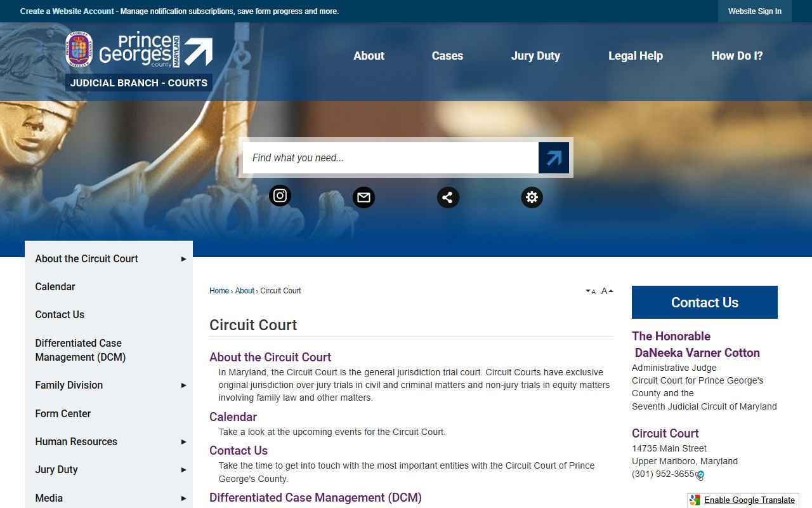Click the Circuit Court breadcrumb text

coord(280,291)
